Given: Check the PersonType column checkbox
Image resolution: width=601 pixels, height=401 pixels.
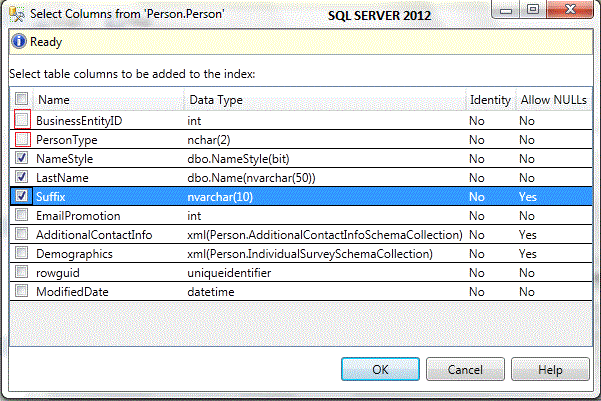Looking at the screenshot, I should [x=22, y=139].
